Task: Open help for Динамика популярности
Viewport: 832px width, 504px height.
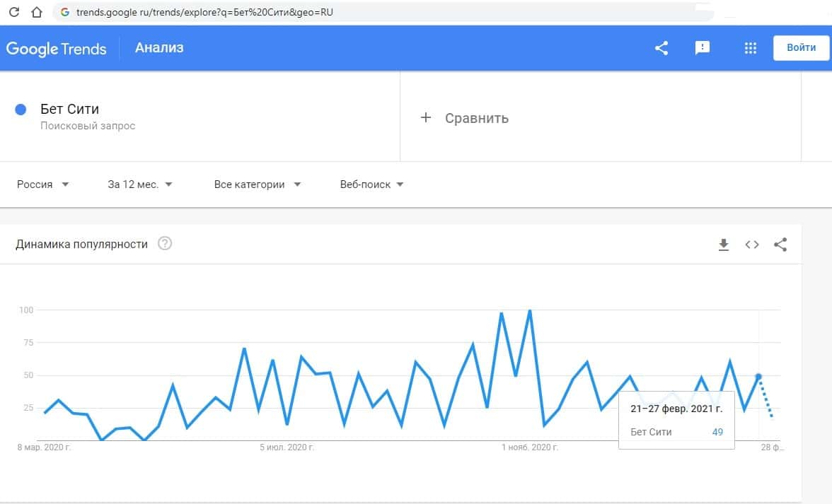Action: coord(165,244)
